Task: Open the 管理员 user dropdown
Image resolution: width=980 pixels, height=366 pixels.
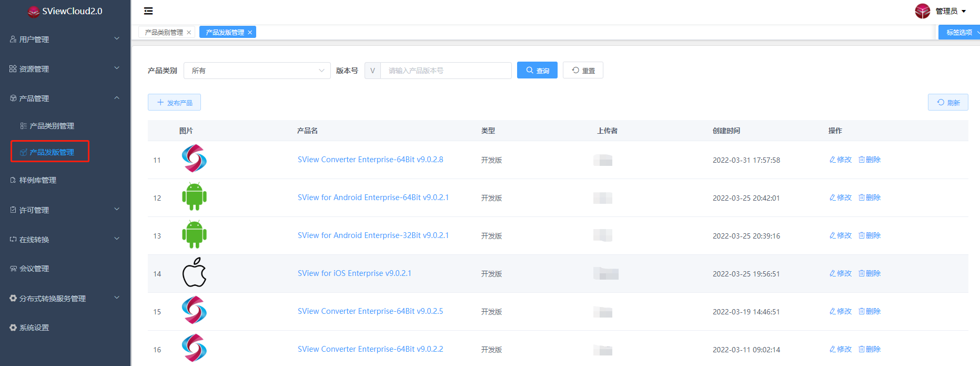Action: 951,11
